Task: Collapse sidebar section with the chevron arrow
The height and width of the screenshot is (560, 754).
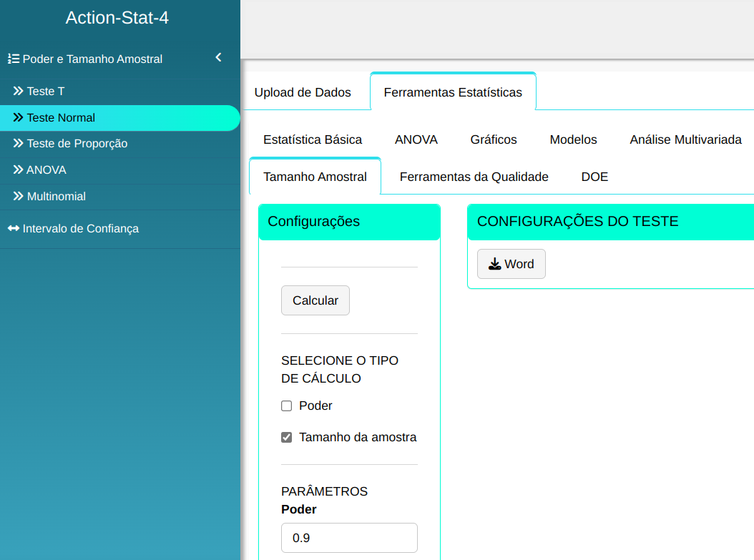Action: click(218, 58)
